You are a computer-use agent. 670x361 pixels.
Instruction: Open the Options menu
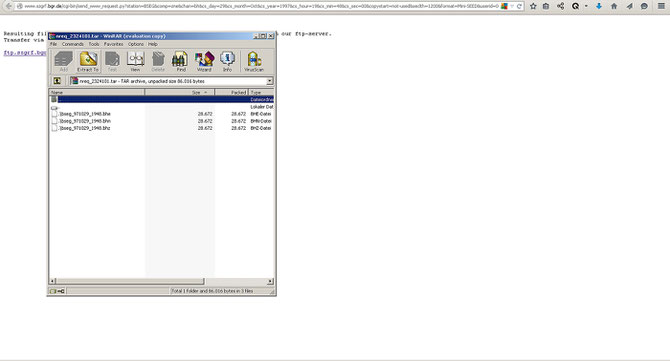point(136,44)
